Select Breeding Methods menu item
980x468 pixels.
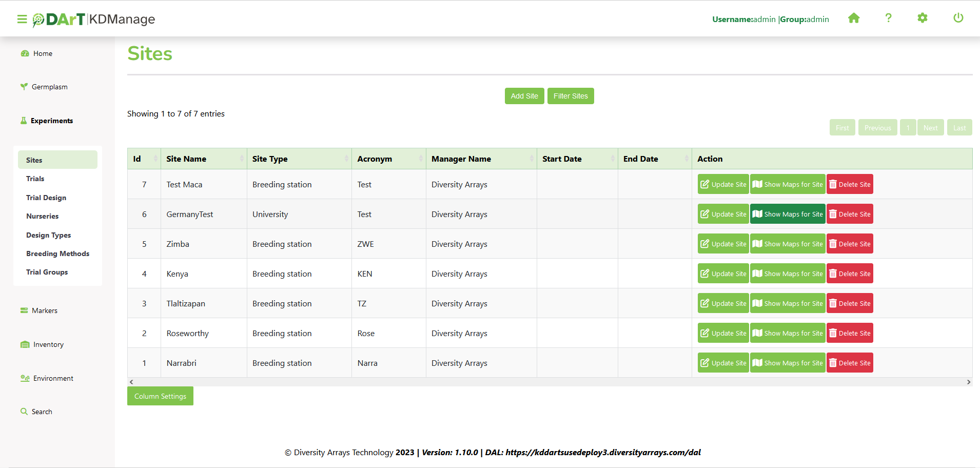57,254
